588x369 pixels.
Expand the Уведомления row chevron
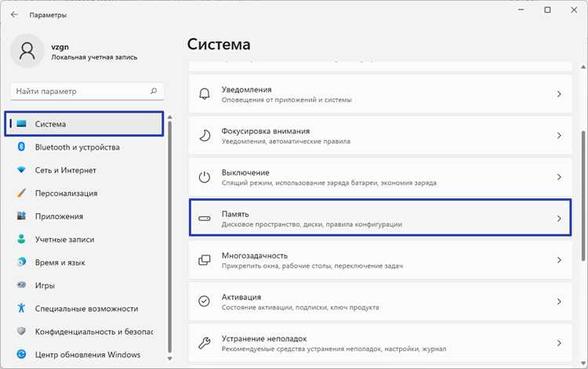pos(559,94)
